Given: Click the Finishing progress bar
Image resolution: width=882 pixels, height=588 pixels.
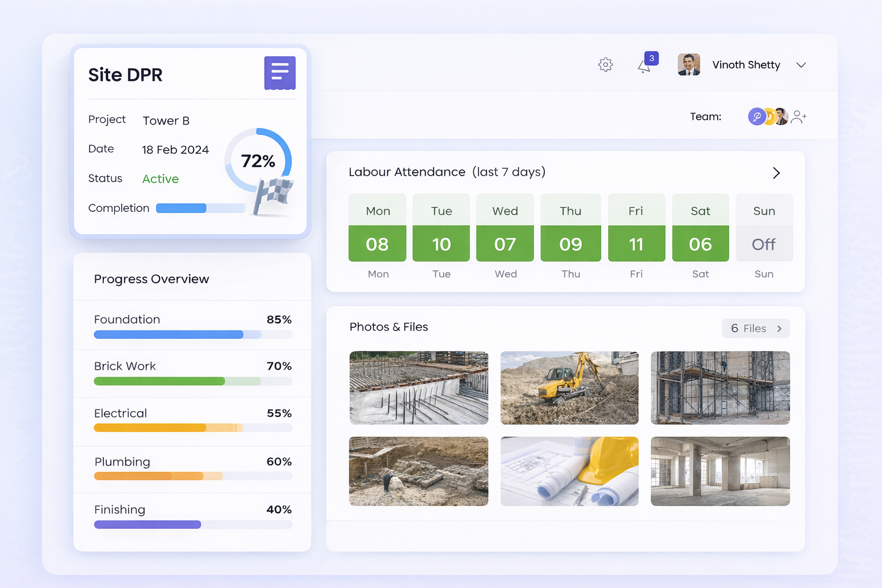Looking at the screenshot, I should (193, 524).
